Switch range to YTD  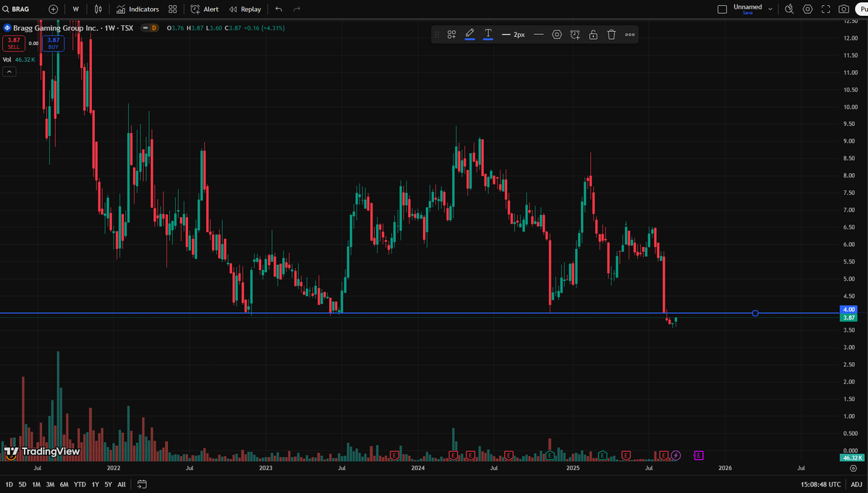(80, 484)
